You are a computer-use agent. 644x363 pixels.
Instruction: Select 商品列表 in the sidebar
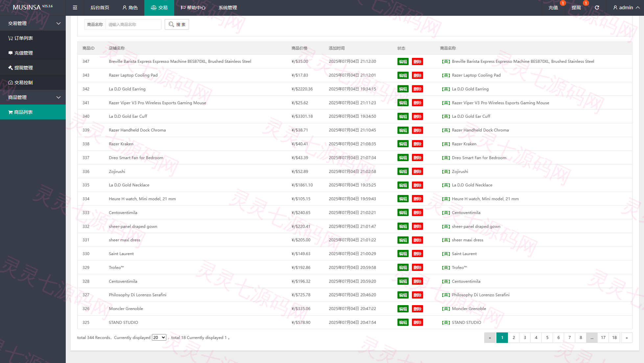pyautogui.click(x=33, y=112)
